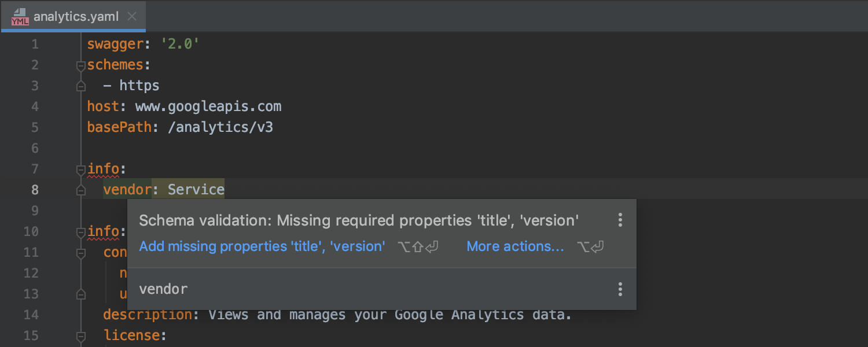Select the analytics.yaml editor tab
This screenshot has height=347, width=868.
(x=75, y=16)
